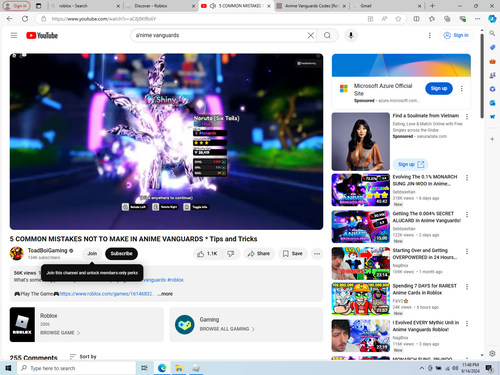This screenshot has height=375, width=500.
Task: Start voice search with the microphone
Action: (x=351, y=35)
